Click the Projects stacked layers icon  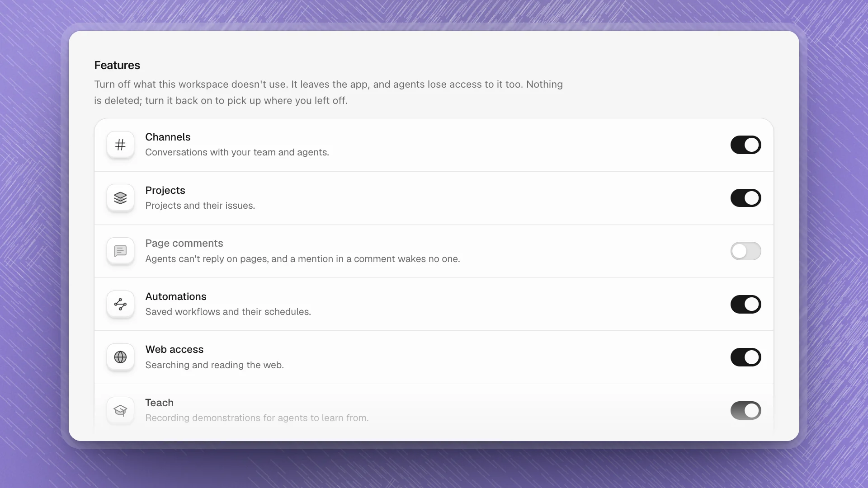tap(120, 198)
